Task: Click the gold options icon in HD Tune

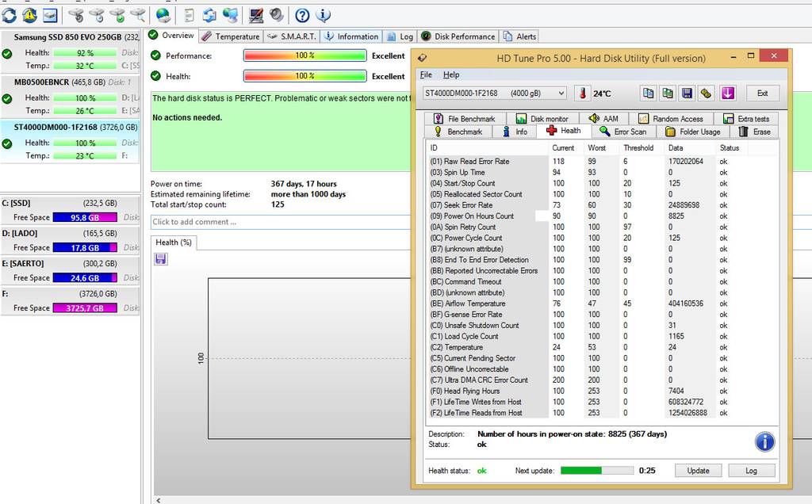Action: [706, 94]
